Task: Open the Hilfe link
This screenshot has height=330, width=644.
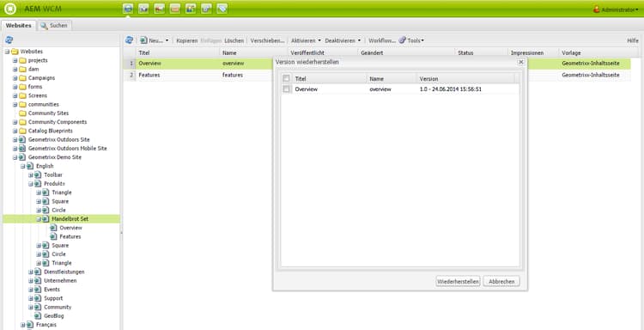Action: pos(633,40)
